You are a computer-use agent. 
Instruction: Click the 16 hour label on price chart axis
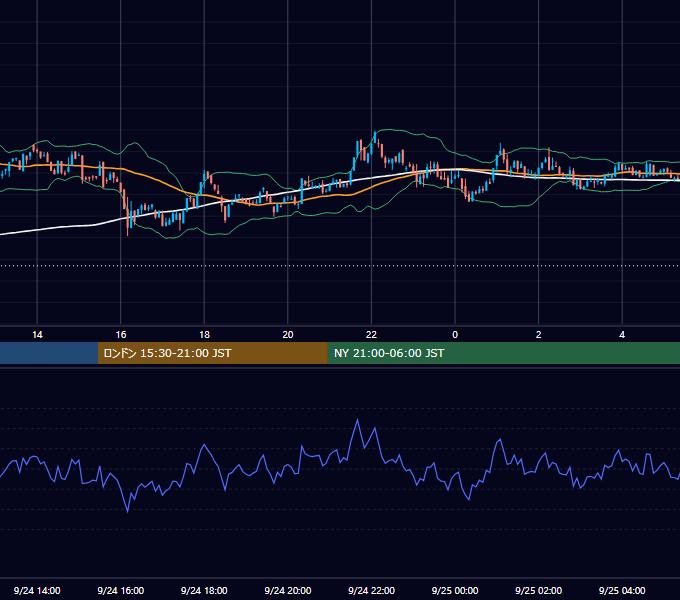(121, 335)
